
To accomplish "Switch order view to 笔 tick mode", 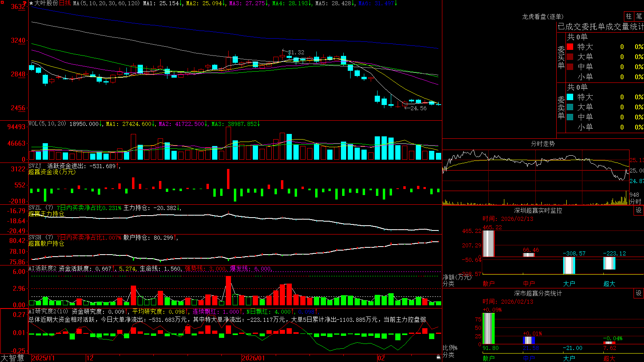I will click(x=639, y=16).
